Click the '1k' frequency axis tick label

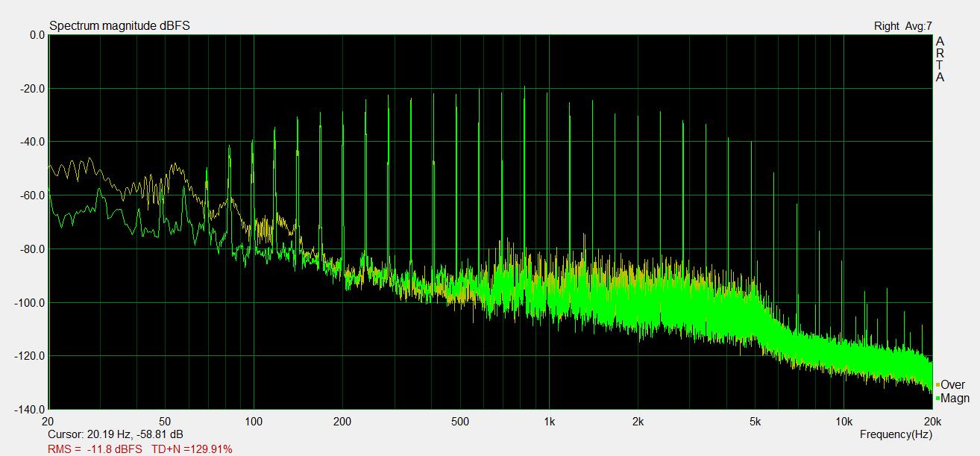[550, 421]
